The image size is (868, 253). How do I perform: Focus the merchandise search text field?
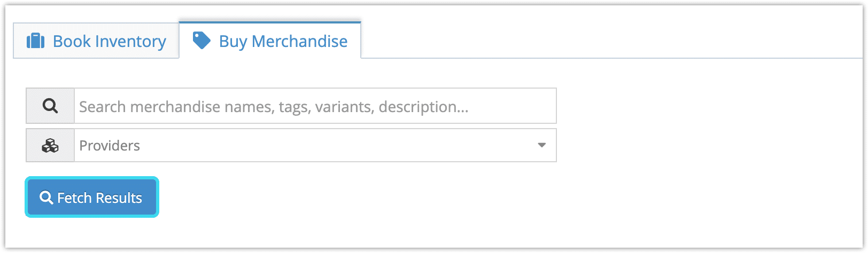point(315,106)
